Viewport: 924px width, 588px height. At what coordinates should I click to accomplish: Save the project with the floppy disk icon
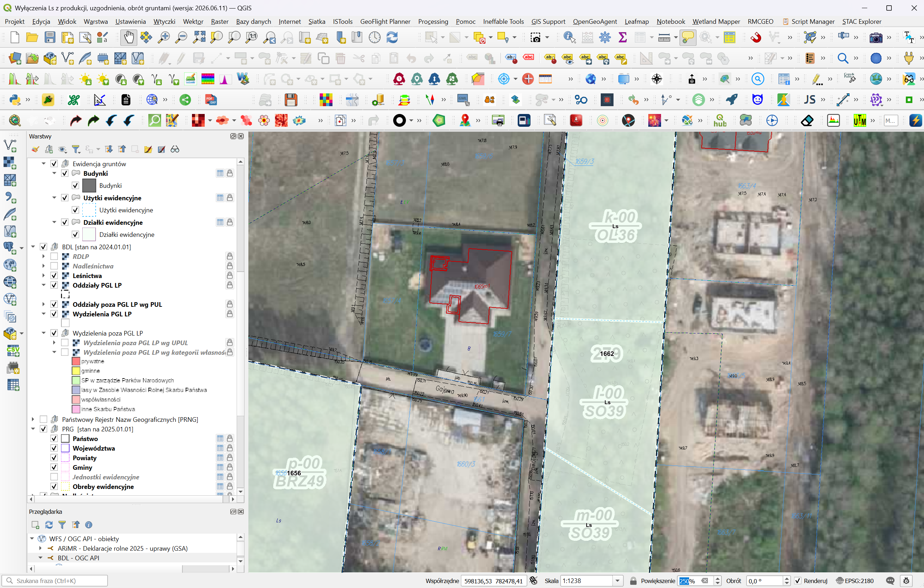(50, 38)
